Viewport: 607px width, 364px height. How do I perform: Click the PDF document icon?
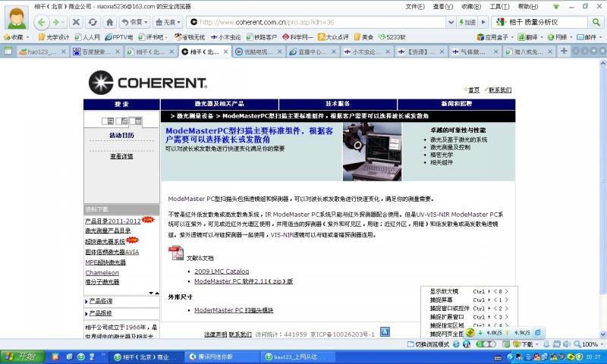coord(176,253)
